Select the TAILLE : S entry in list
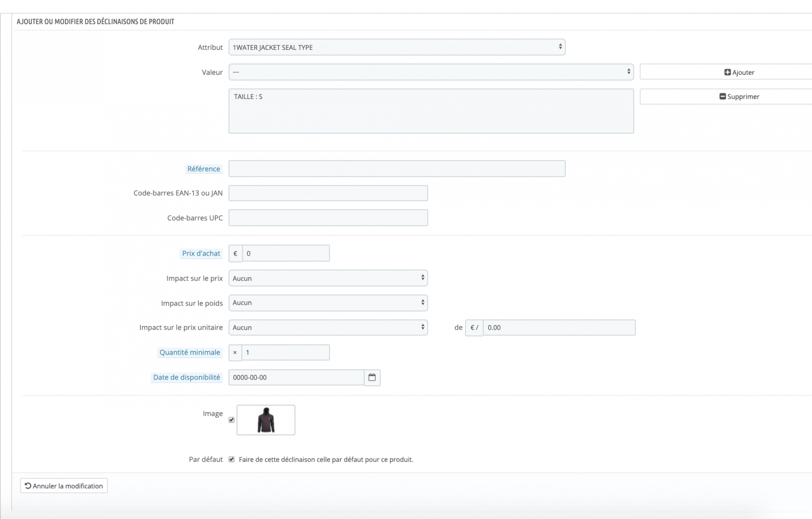 click(248, 97)
